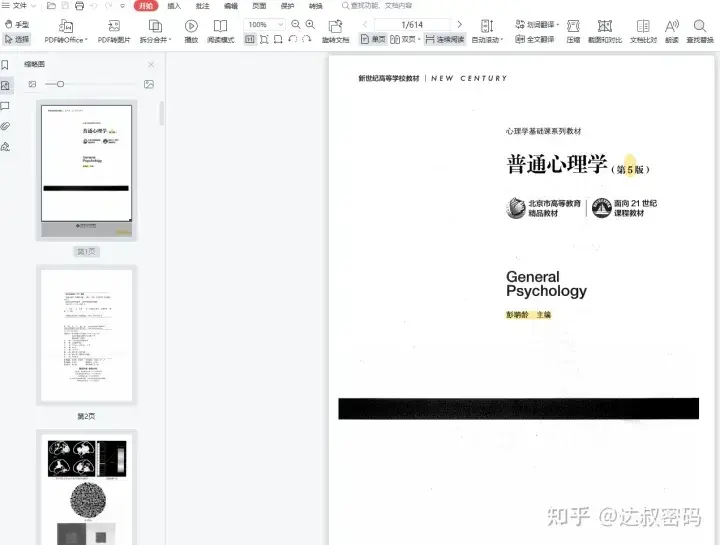720x545 pixels.
Task: Click the 压缩 compress tool
Action: 573,31
